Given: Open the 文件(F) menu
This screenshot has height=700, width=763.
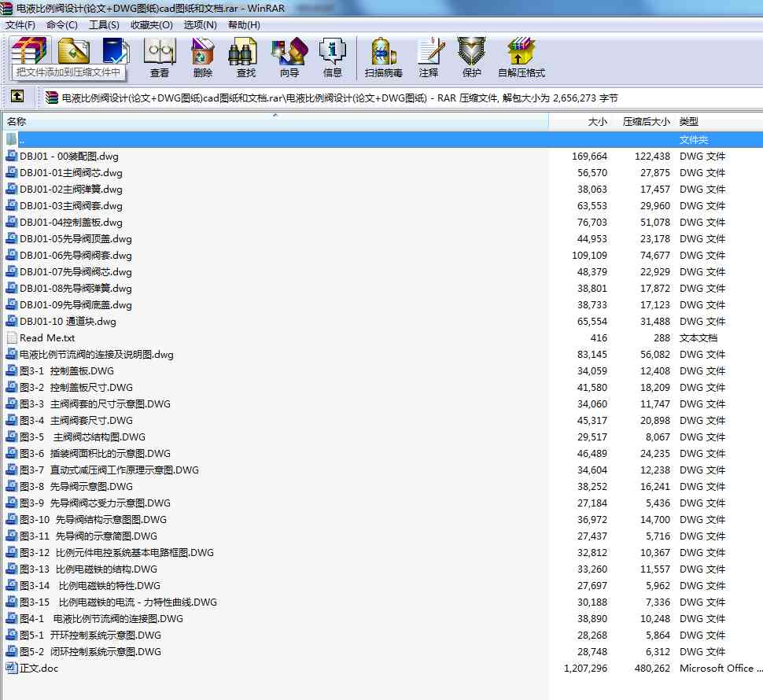Looking at the screenshot, I should pyautogui.click(x=20, y=24).
